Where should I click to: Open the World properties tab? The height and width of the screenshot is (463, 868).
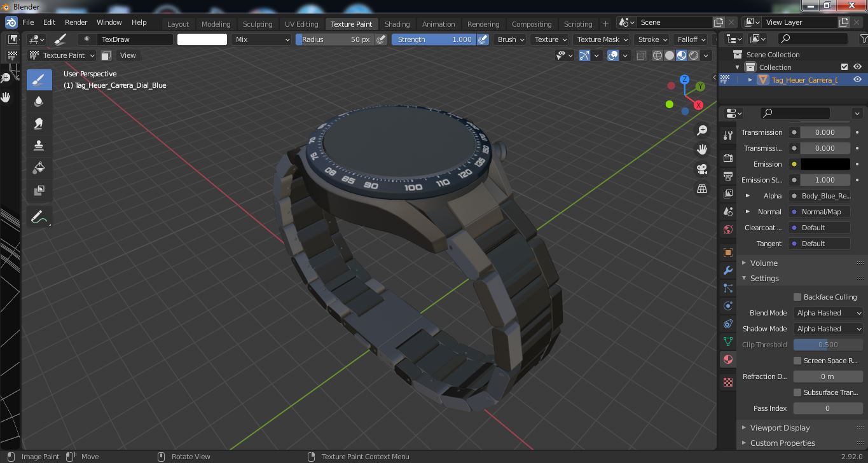click(728, 229)
